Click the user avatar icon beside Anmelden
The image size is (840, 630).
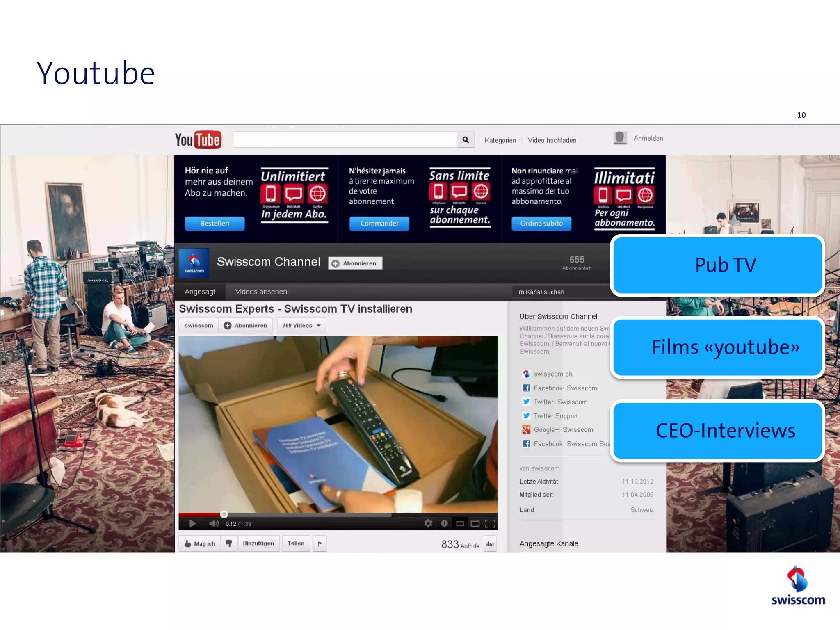click(620, 138)
